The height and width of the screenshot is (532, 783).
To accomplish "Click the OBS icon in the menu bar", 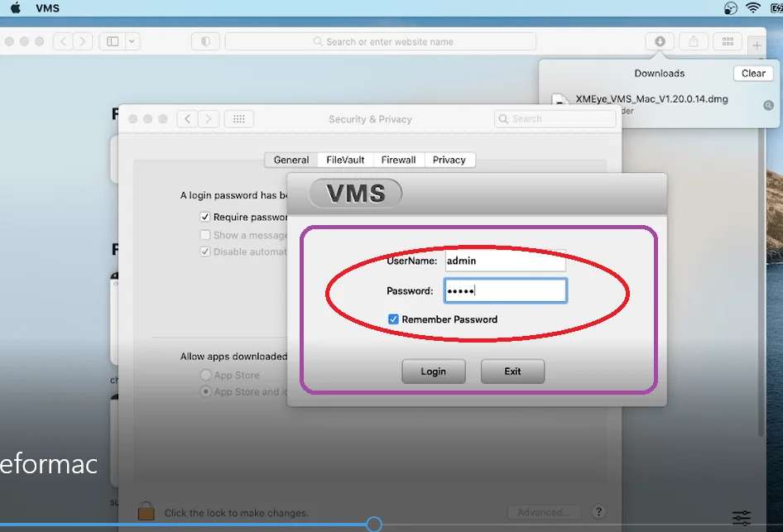I will [729, 7].
